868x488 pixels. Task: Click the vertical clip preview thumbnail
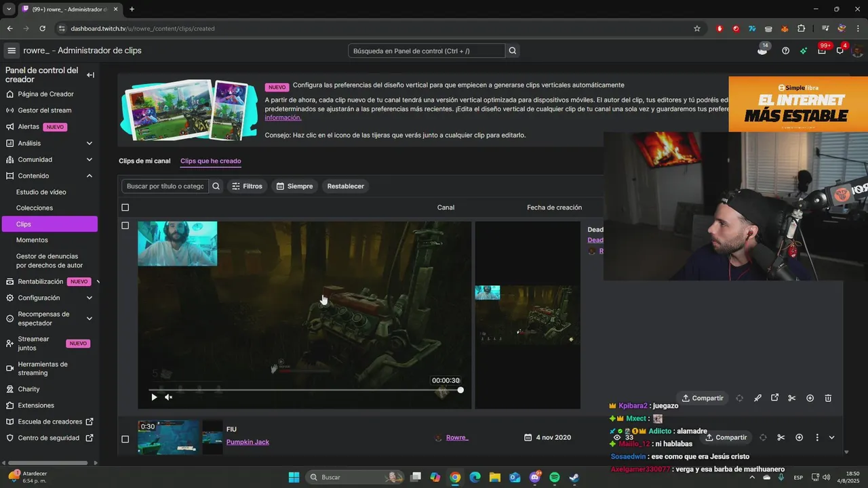(x=528, y=315)
